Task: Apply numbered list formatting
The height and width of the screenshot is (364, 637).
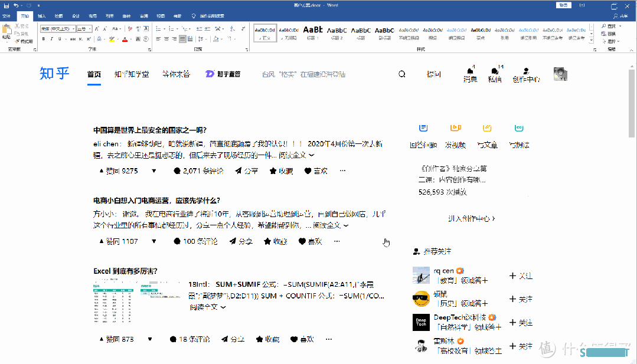Action: 171,29
